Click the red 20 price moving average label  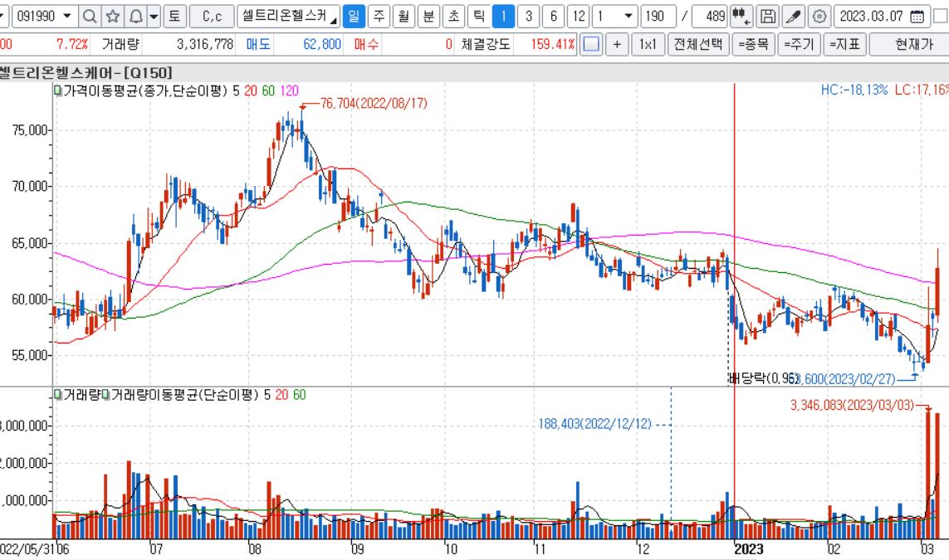click(x=251, y=90)
